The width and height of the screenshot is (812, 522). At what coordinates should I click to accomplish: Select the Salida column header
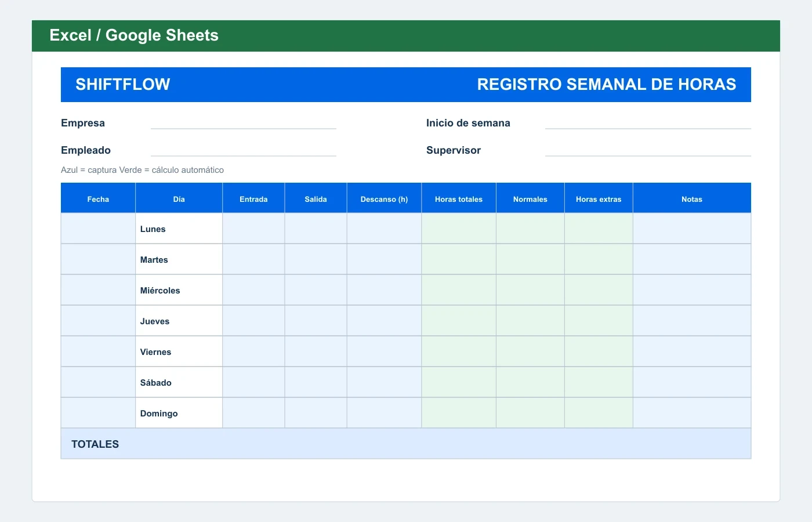point(316,198)
